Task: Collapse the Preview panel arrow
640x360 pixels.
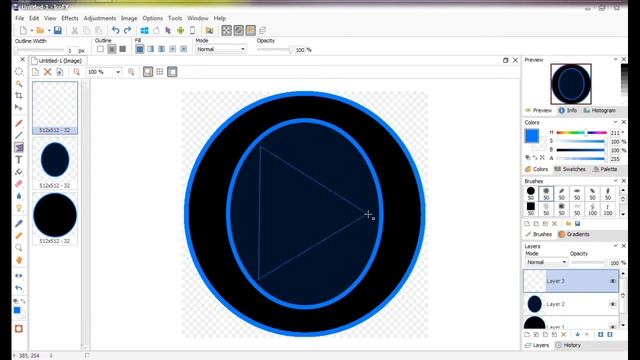Action: click(x=615, y=60)
